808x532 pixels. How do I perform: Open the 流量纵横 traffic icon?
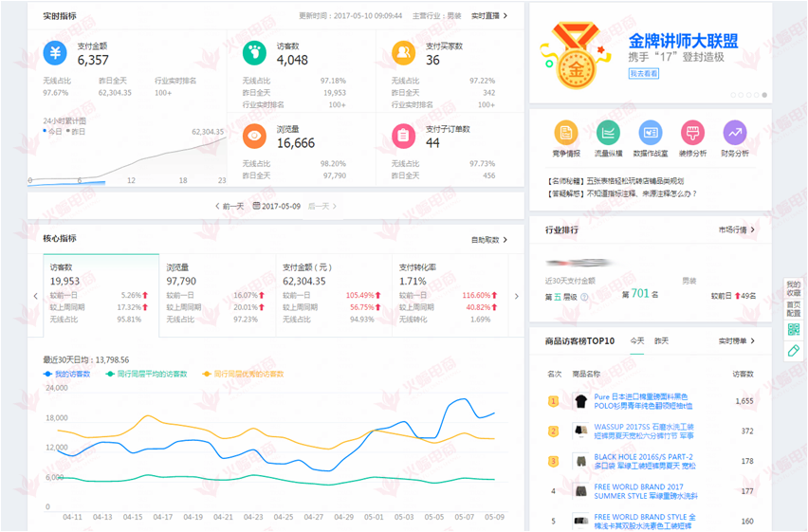tap(608, 134)
